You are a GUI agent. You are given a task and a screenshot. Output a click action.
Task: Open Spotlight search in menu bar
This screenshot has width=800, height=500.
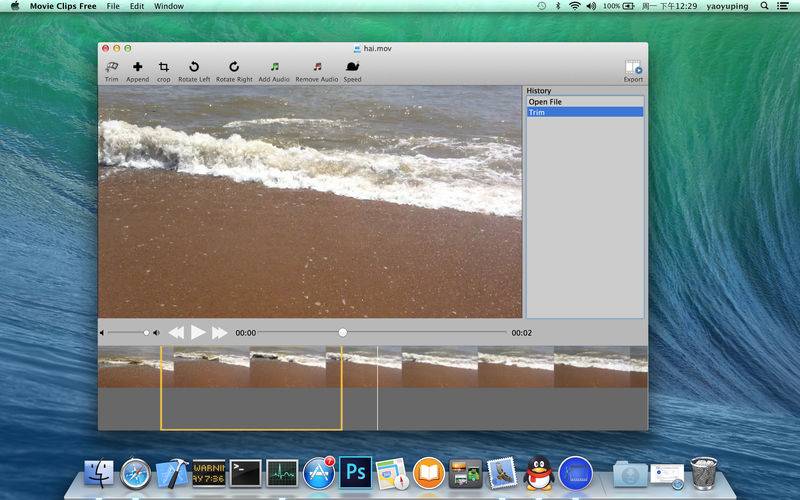(764, 6)
